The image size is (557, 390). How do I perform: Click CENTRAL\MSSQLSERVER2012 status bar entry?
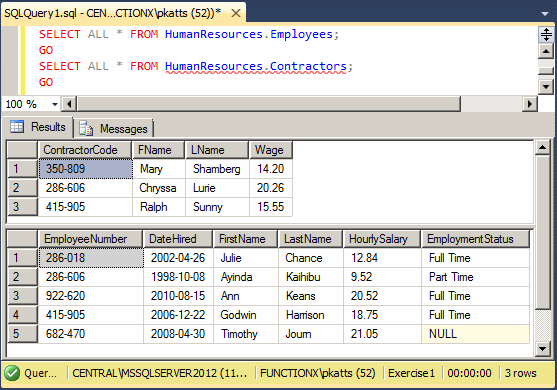(x=159, y=373)
